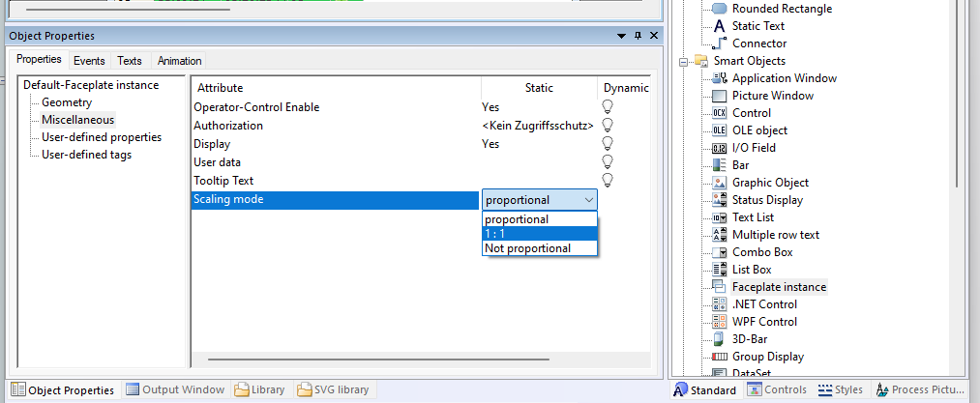
Task: Select the OLE object icon
Action: click(x=720, y=130)
